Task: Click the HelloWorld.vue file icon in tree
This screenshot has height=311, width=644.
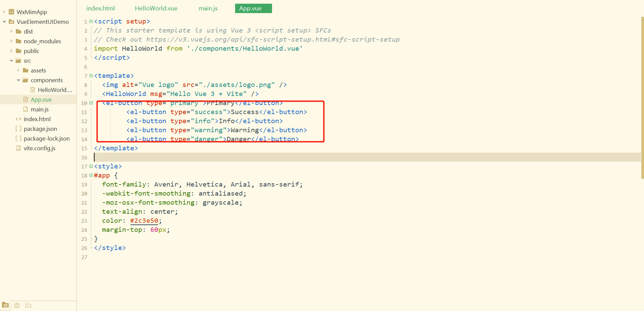Action: pyautogui.click(x=33, y=90)
